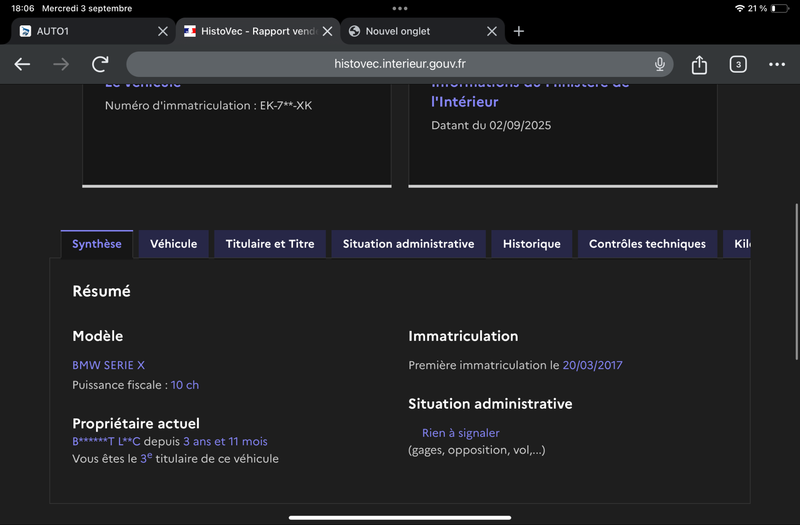Click the Numéro d'immatriculation EK-7**-XK text
Image resolution: width=800 pixels, height=525 pixels.
pos(208,106)
